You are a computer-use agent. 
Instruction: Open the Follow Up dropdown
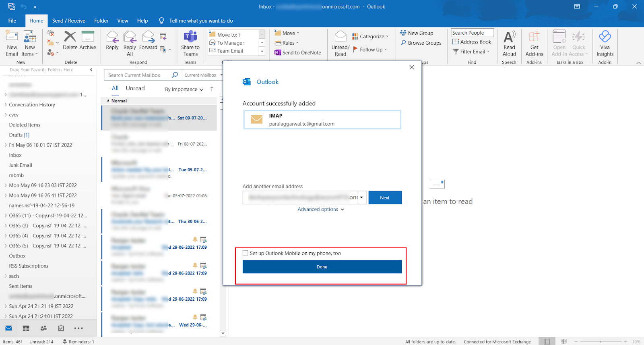point(369,50)
